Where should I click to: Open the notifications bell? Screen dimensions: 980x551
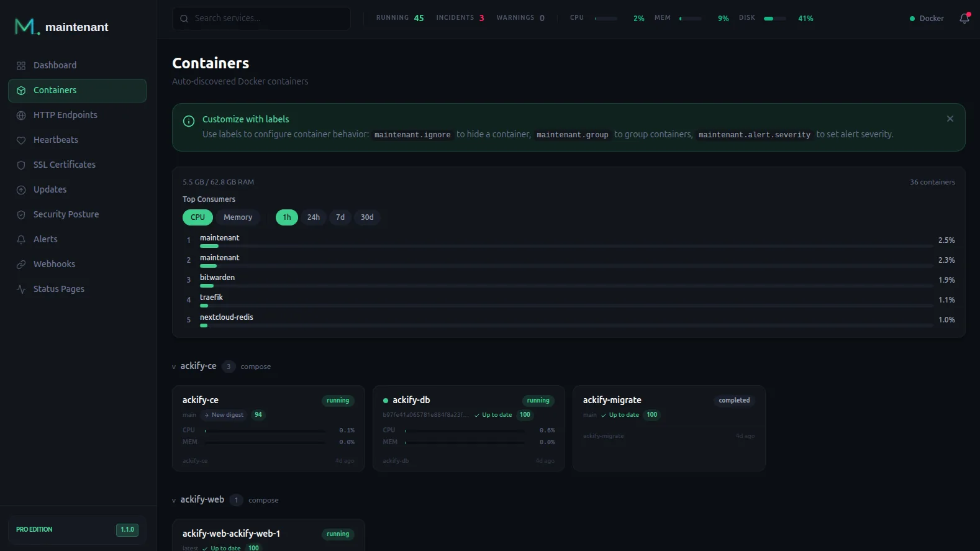(964, 19)
